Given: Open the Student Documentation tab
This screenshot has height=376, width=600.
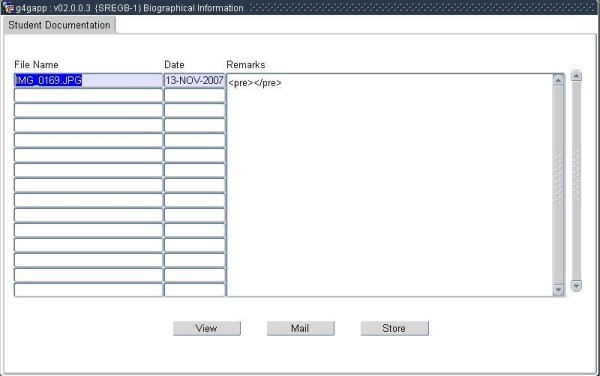Looking at the screenshot, I should pos(59,25).
